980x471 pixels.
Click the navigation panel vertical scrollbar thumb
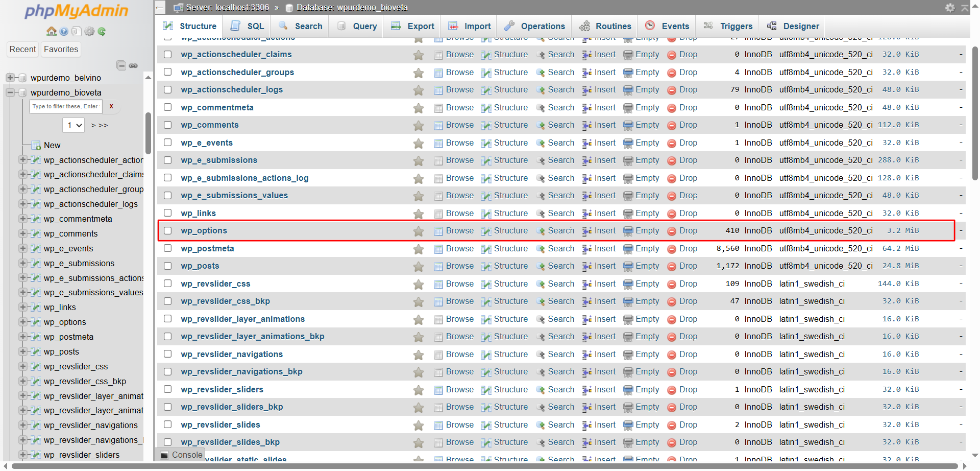point(148,133)
